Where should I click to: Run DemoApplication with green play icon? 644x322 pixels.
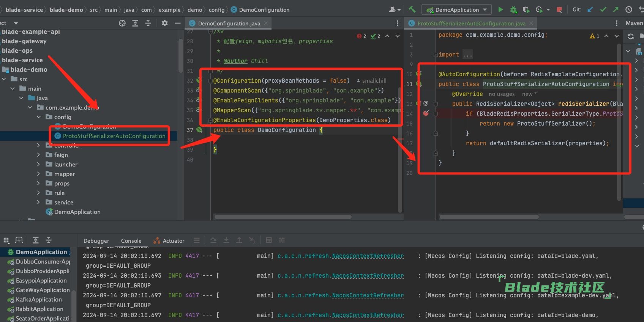click(500, 9)
